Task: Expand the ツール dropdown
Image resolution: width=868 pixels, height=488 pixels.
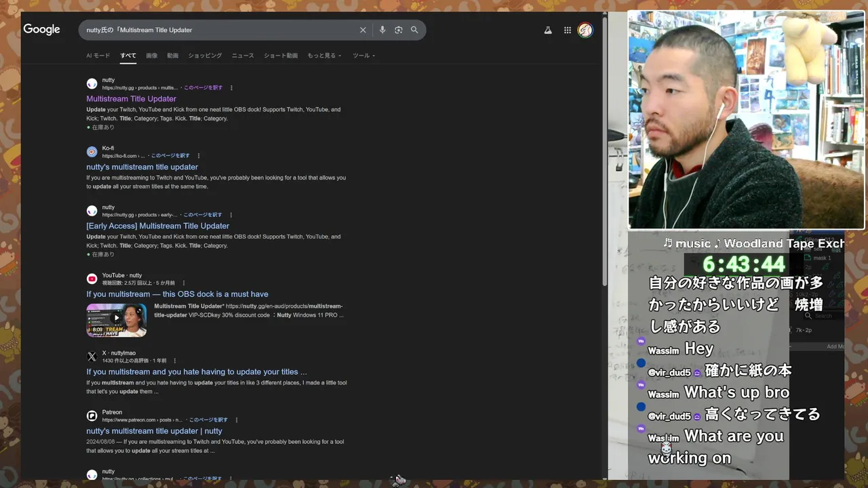Action: pyautogui.click(x=363, y=56)
